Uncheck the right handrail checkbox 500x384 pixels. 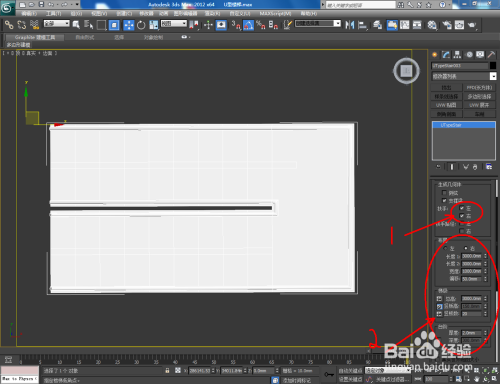point(462,216)
